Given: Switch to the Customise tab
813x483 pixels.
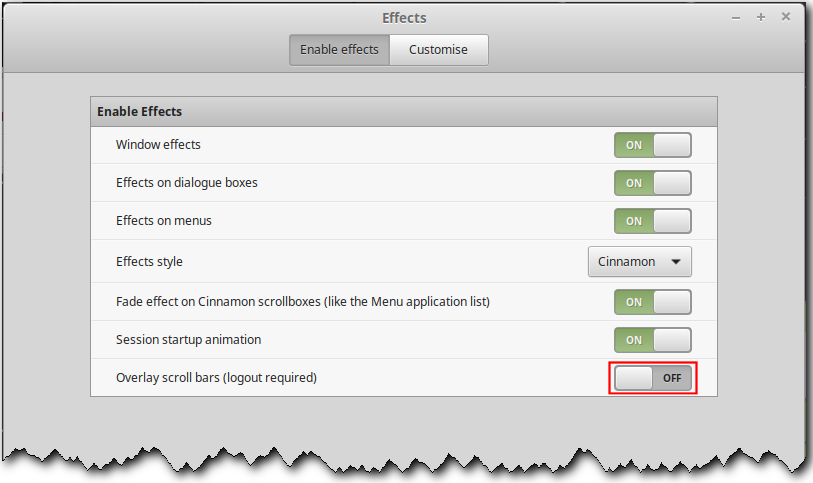Looking at the screenshot, I should (438, 50).
